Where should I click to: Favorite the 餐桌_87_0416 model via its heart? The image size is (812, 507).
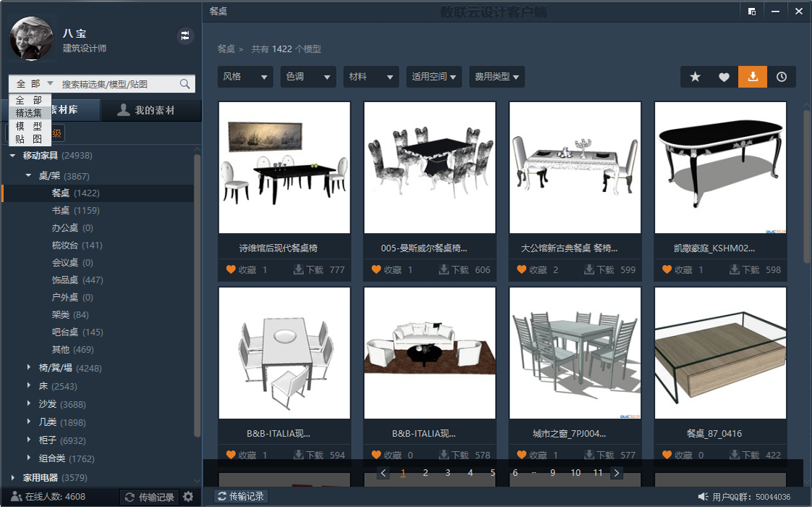[x=667, y=455]
